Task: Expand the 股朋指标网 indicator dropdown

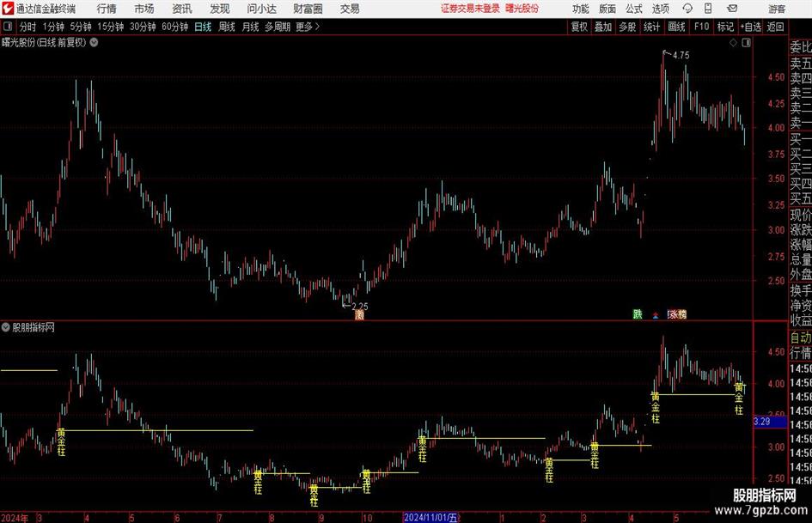Action: (x=6, y=327)
